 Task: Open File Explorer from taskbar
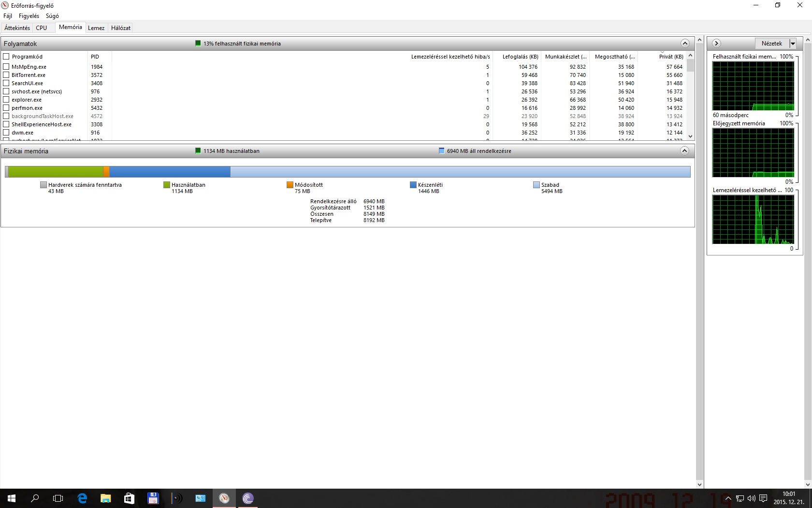click(105, 498)
